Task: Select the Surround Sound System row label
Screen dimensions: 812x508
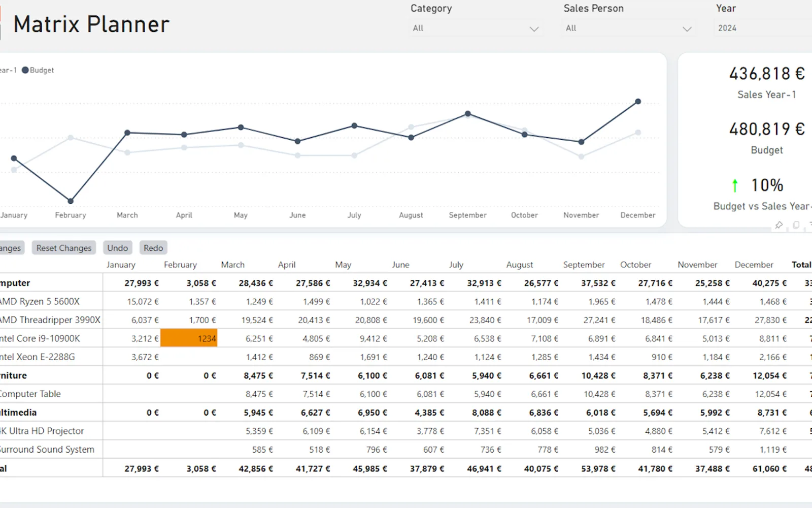Action: pos(47,450)
